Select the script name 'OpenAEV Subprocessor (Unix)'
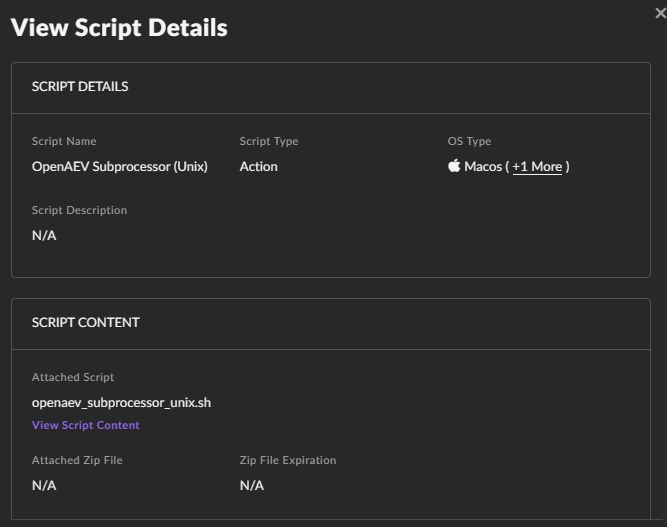The image size is (667, 527). tap(120, 167)
